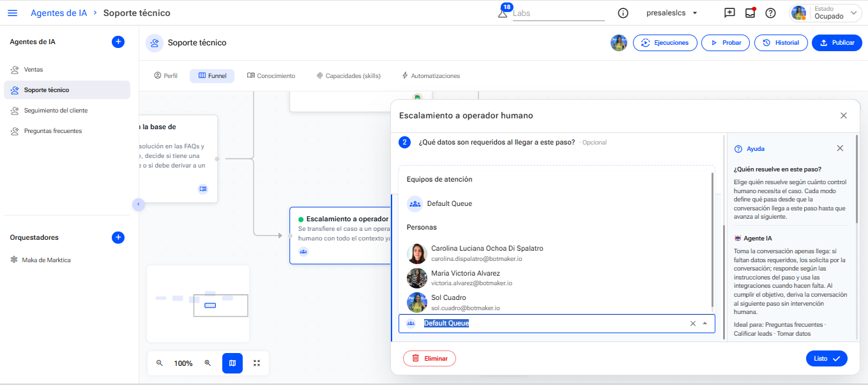Collapse the left sidebar with arrow handle
Viewport: 868px width, 385px height.
(x=139, y=204)
